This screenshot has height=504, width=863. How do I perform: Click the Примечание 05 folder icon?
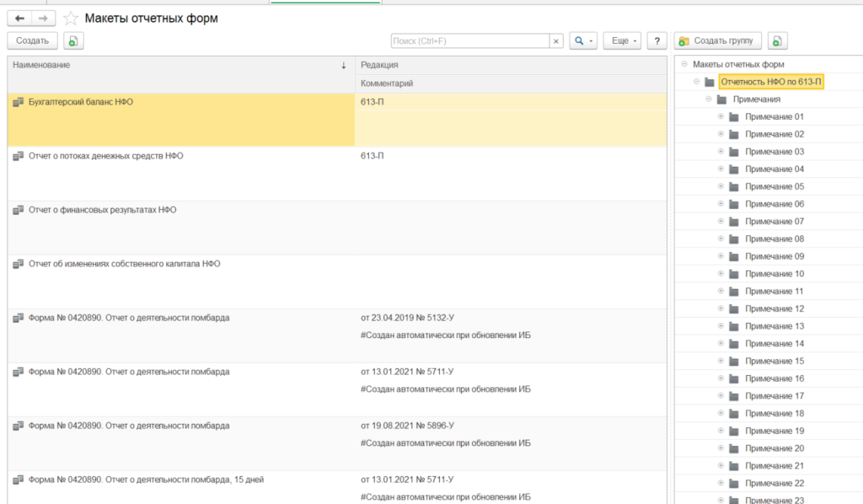click(x=734, y=186)
